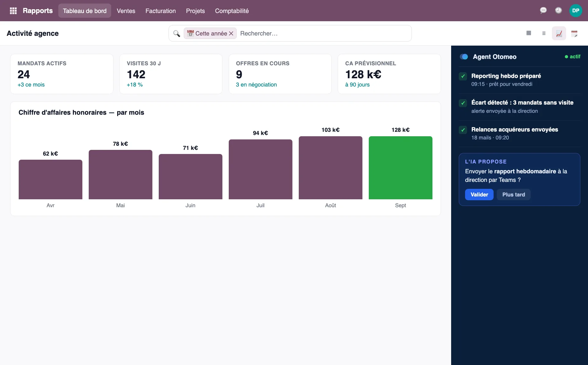Switch to list view icon
Screen dimensions: 588x365
(544, 33)
